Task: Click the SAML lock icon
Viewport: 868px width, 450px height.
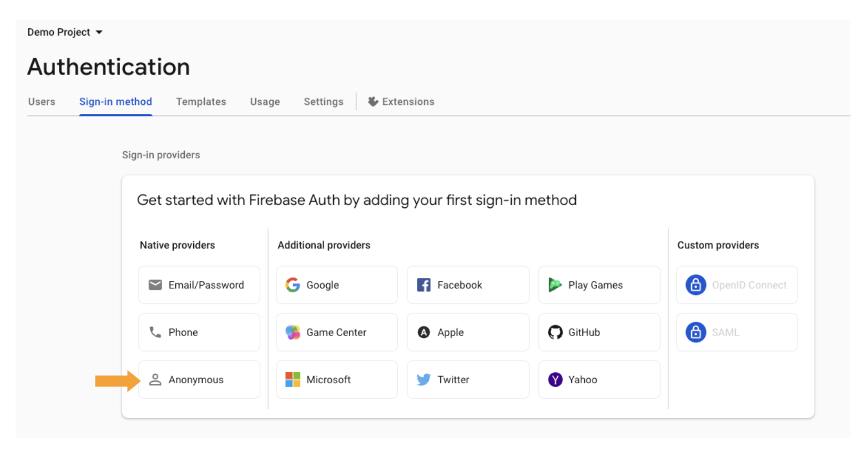Action: [x=695, y=332]
